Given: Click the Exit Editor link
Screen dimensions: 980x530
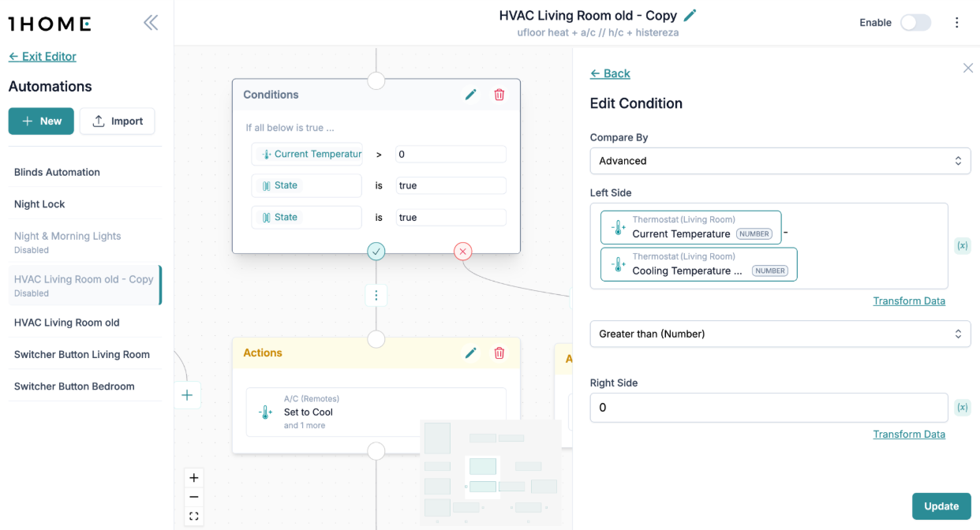Looking at the screenshot, I should coord(43,57).
